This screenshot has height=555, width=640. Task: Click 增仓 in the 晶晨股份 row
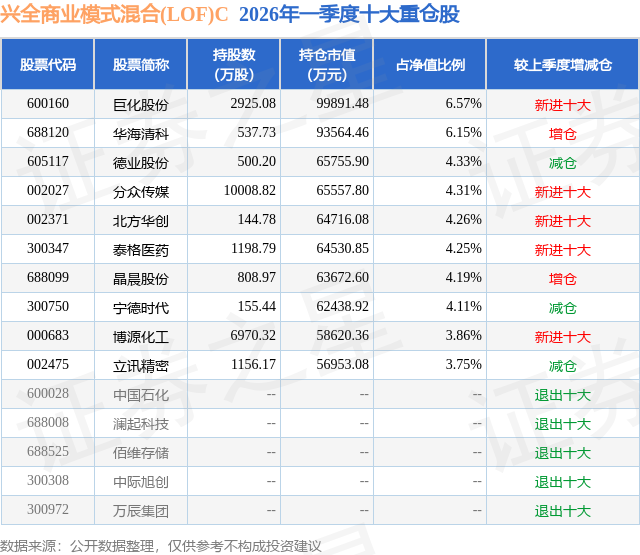point(563,279)
